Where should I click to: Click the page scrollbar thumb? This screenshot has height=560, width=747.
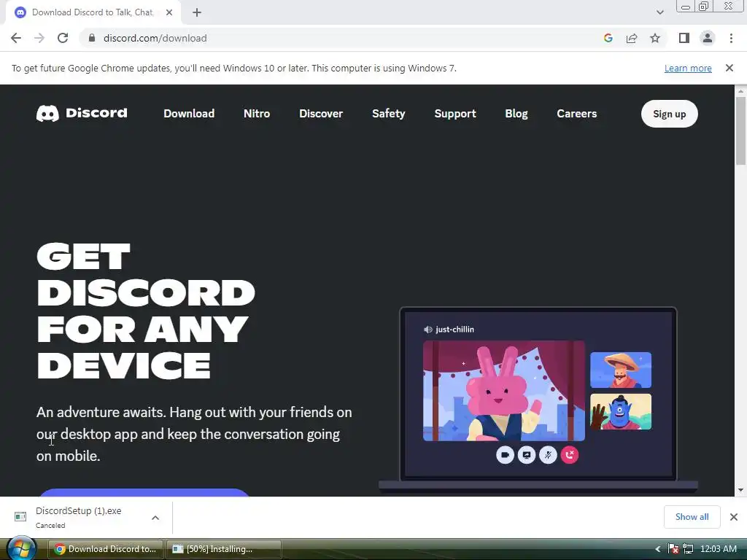tap(740, 131)
